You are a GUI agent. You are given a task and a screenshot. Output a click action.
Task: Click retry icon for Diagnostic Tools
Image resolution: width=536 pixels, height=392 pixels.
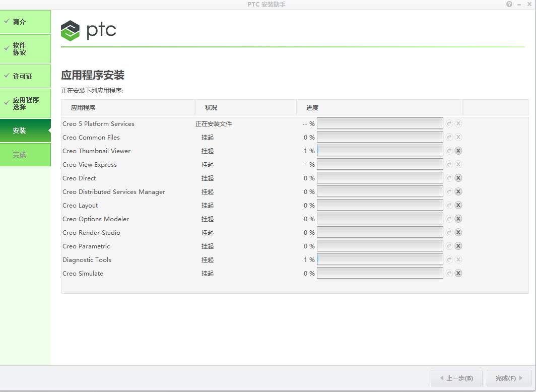tap(449, 260)
